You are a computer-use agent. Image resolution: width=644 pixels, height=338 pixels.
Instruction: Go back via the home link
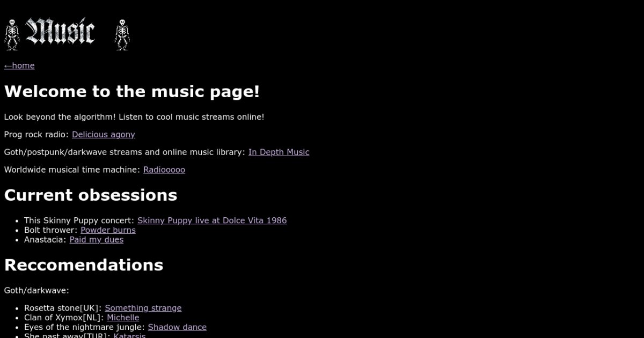[19, 65]
